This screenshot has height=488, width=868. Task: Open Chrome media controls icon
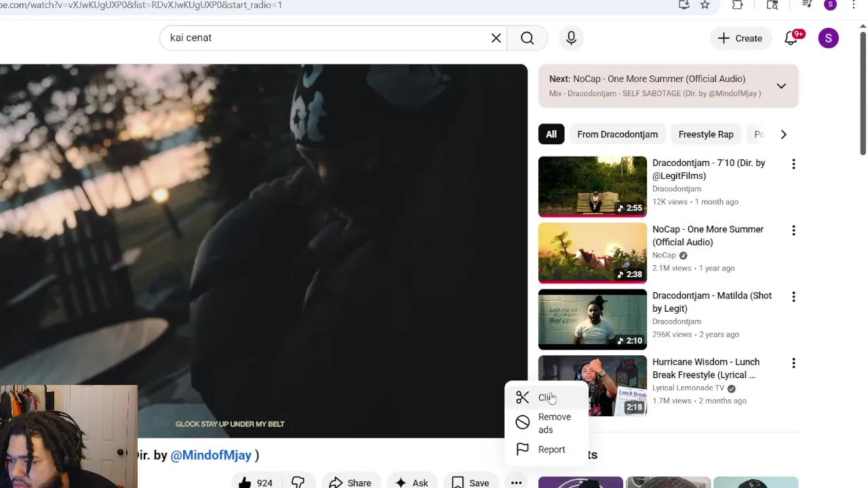tap(807, 5)
